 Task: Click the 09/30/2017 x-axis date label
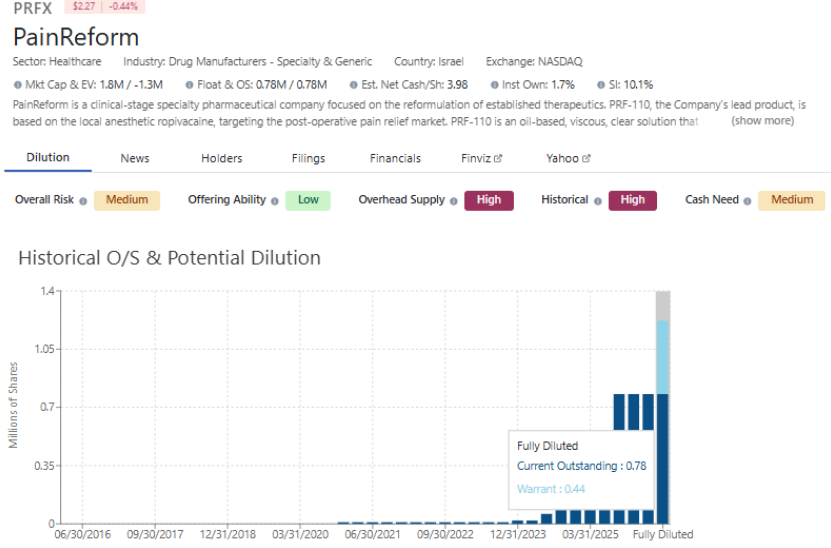tap(155, 534)
